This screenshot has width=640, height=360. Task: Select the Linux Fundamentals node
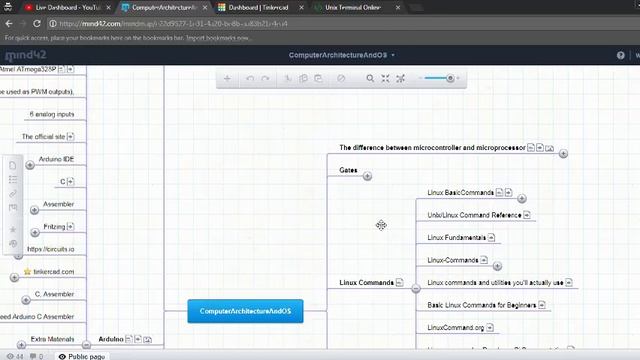[457, 238]
